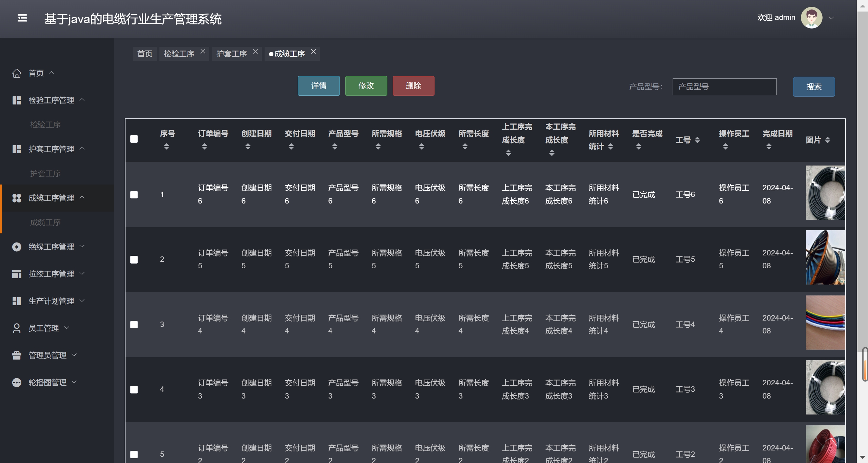Sort table by 电压伏级 column arrows
The image size is (868, 463).
421,147
